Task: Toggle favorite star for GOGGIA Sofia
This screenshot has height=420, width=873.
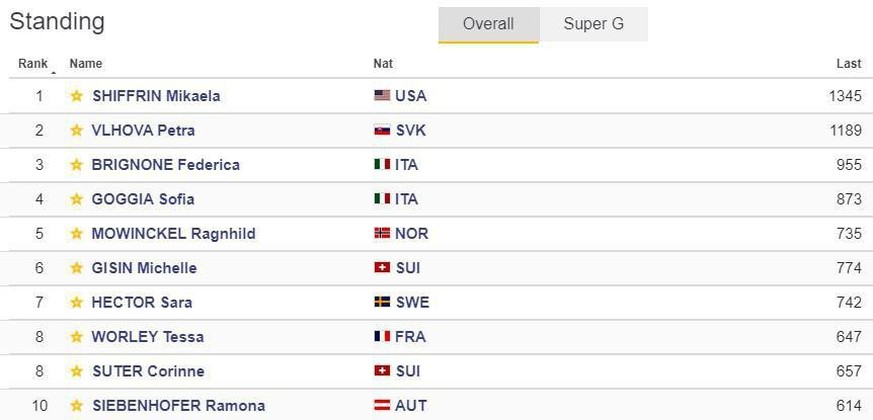Action: pos(77,199)
